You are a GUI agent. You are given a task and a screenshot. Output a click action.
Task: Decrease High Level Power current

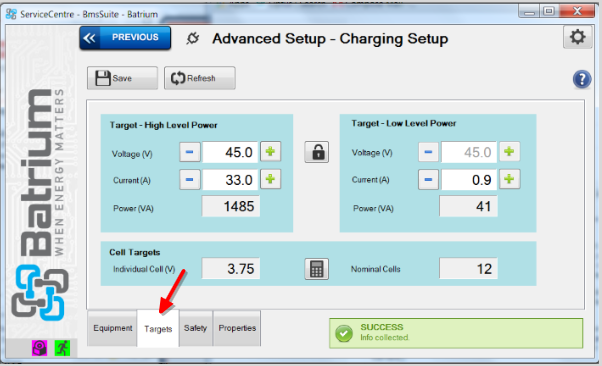point(190,179)
